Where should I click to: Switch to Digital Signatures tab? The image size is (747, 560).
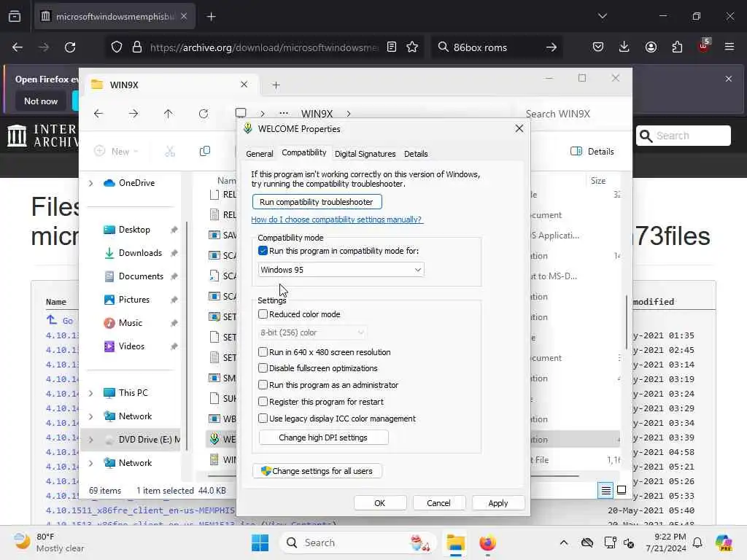coord(365,154)
